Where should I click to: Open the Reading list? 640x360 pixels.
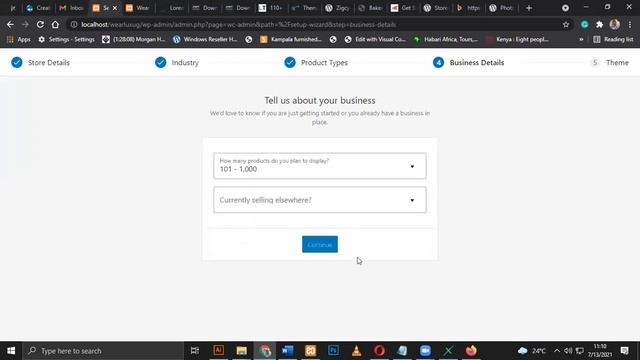pyautogui.click(x=613, y=39)
